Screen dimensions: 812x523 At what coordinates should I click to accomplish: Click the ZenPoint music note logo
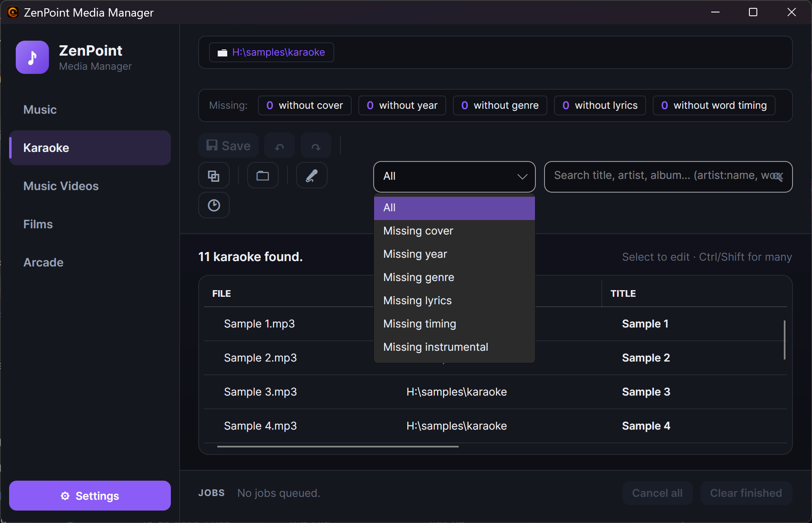pyautogui.click(x=32, y=57)
